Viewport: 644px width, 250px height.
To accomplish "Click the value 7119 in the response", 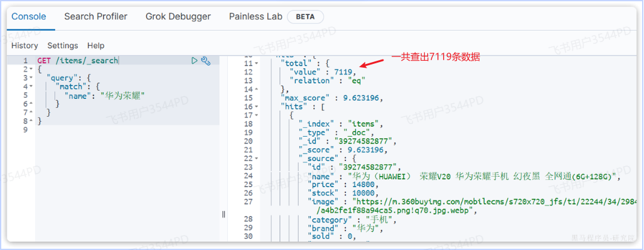I will 343,72.
